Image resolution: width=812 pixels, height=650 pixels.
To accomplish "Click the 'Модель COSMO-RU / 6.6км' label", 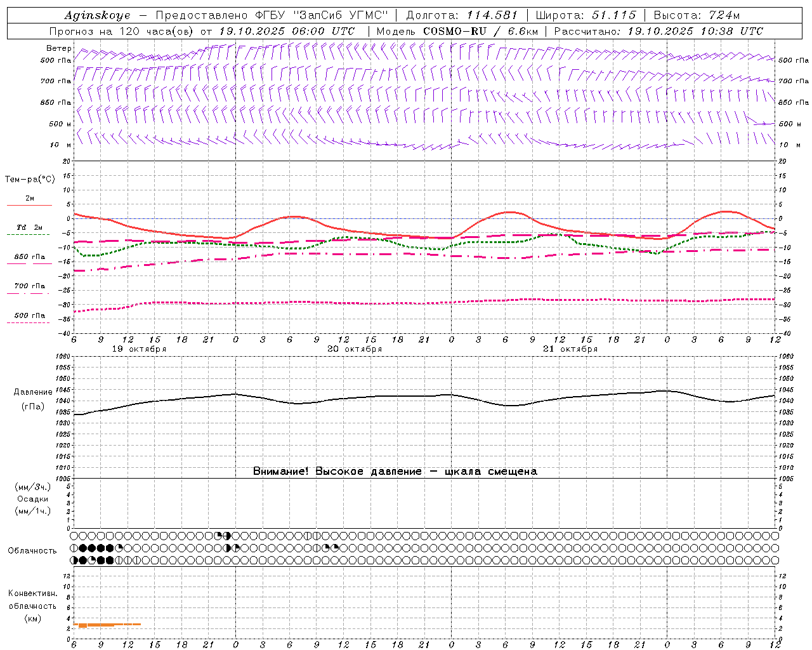I will (457, 31).
